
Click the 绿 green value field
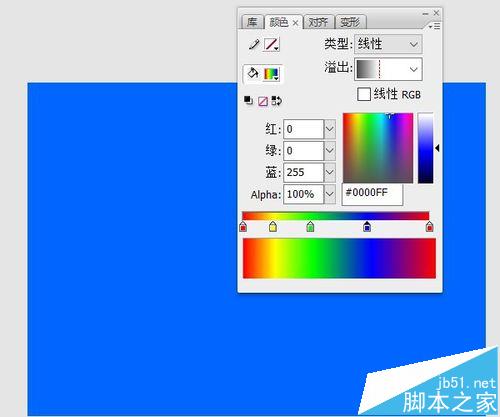click(303, 151)
